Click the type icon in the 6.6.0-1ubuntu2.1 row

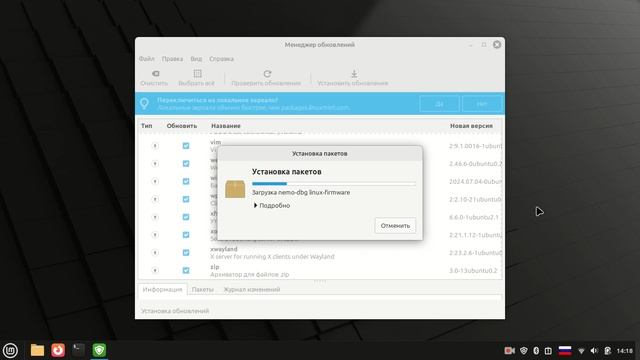[155, 217]
